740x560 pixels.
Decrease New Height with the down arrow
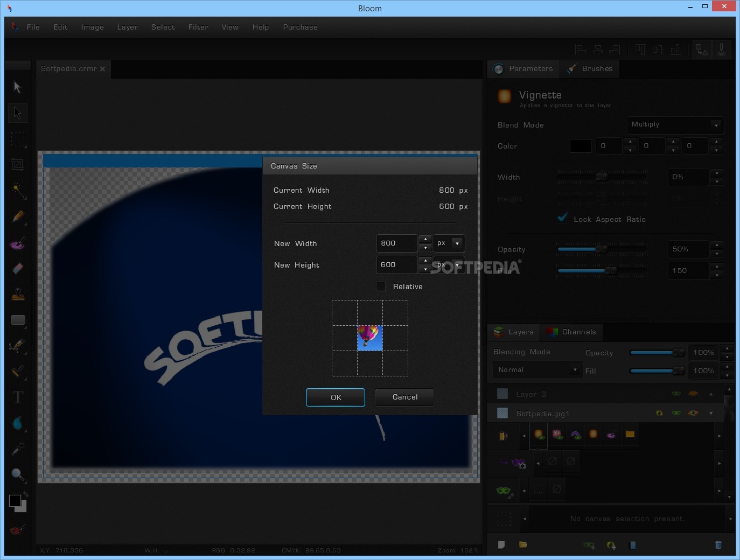pyautogui.click(x=425, y=269)
